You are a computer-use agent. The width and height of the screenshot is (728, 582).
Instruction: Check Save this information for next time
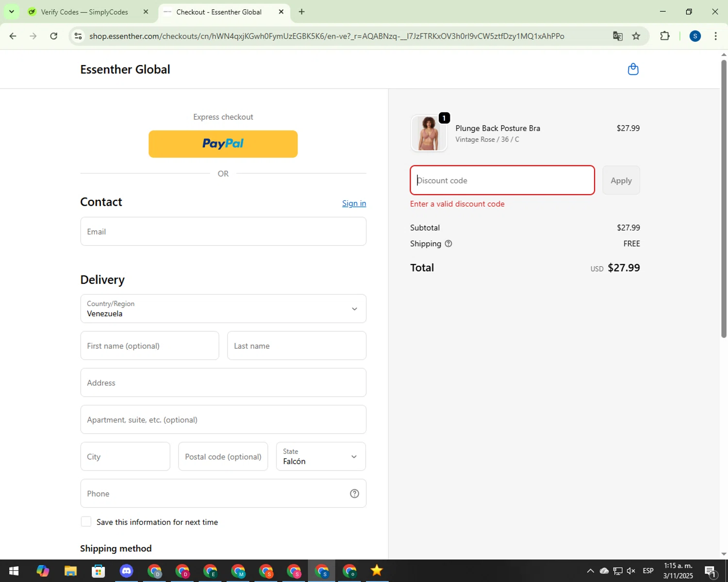86,521
